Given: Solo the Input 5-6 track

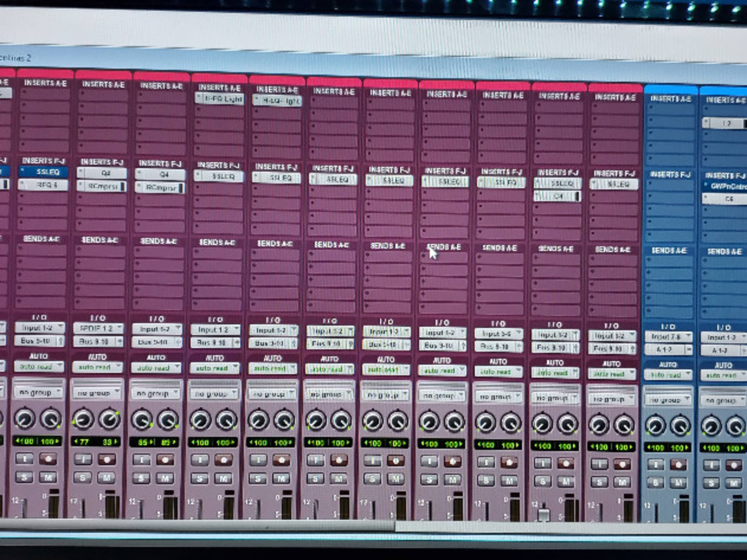Looking at the screenshot, I should 486,481.
